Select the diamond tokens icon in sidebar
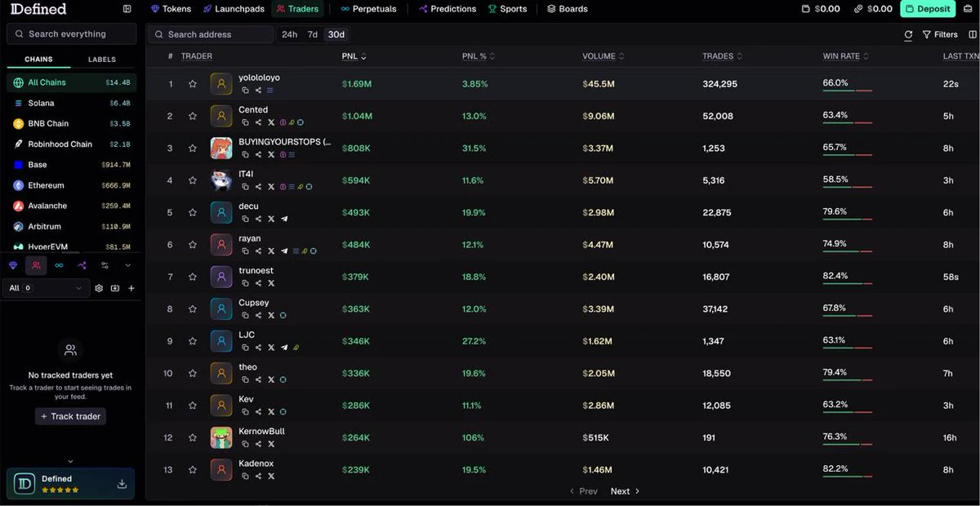The width and height of the screenshot is (980, 506). pos(13,265)
